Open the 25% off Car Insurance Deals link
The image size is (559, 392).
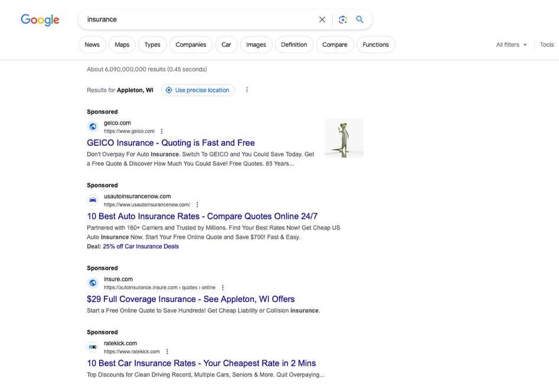tap(140, 246)
